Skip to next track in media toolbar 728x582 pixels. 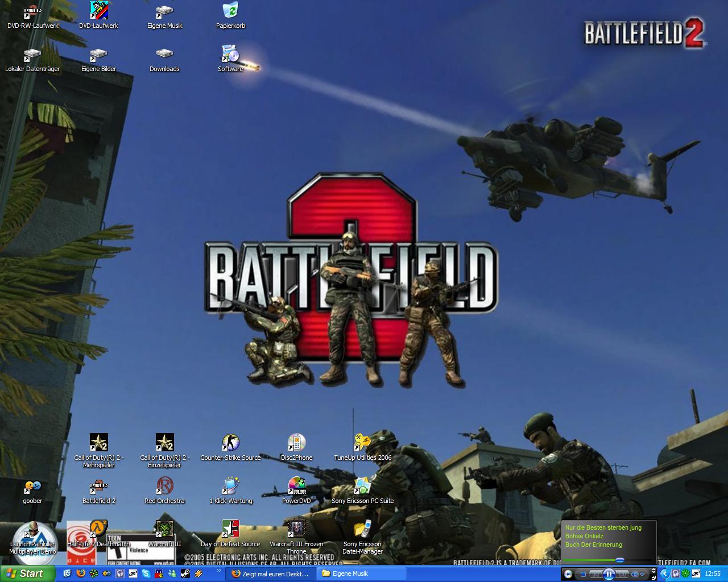click(x=622, y=574)
